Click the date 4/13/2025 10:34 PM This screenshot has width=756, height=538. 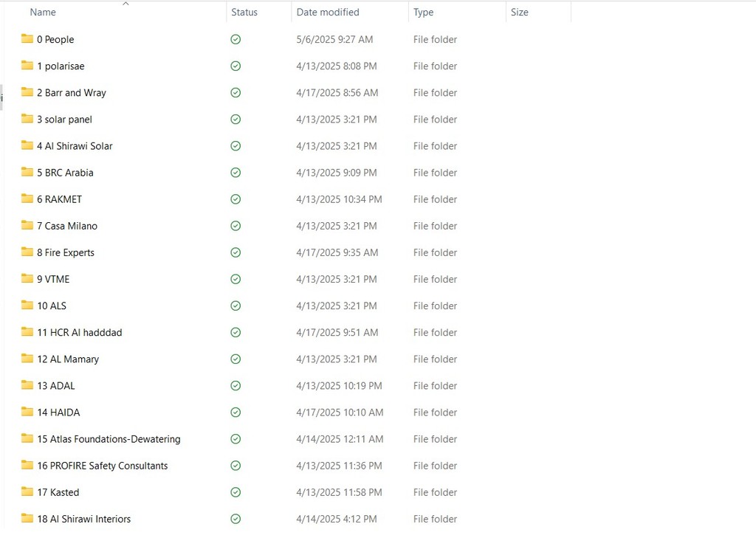pyautogui.click(x=339, y=199)
